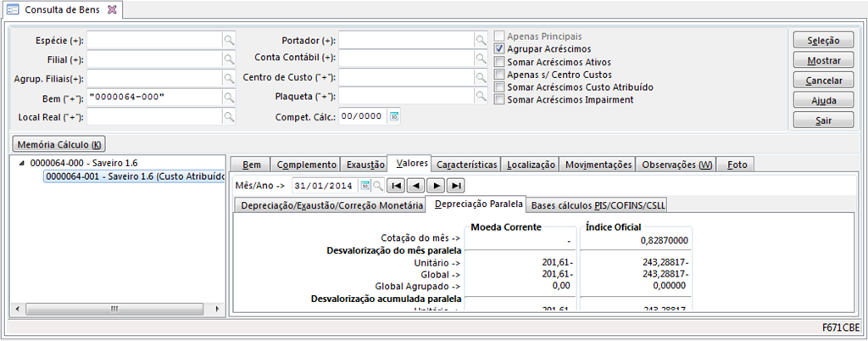Viewport: 868px width, 341px height.
Task: Open the Características tab
Action: pos(467,165)
